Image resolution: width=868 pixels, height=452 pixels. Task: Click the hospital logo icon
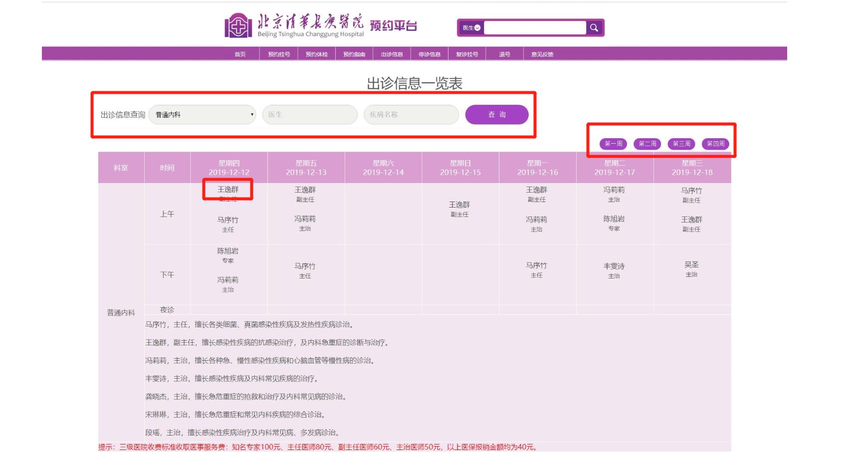click(x=238, y=26)
